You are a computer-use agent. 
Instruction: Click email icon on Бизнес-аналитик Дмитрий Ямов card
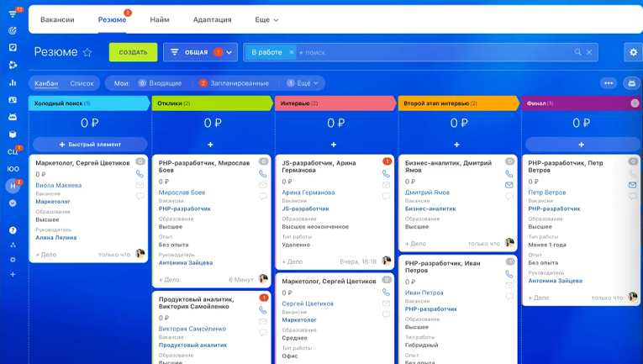(509, 185)
